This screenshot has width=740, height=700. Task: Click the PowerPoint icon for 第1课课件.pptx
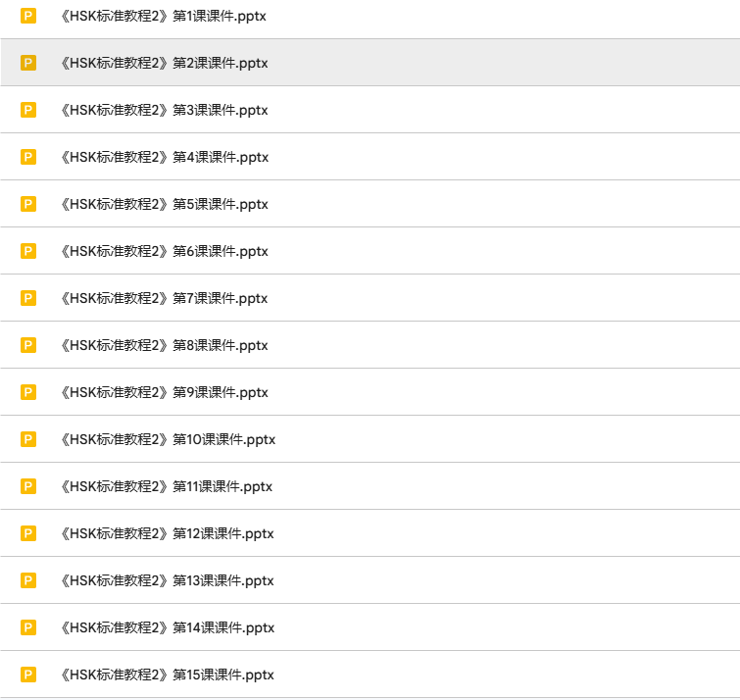pyautogui.click(x=28, y=16)
